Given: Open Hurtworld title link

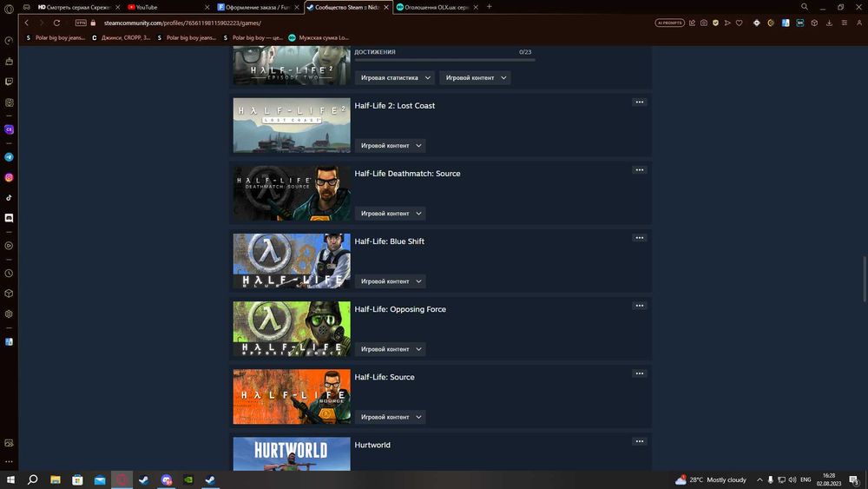Looking at the screenshot, I should point(372,445).
